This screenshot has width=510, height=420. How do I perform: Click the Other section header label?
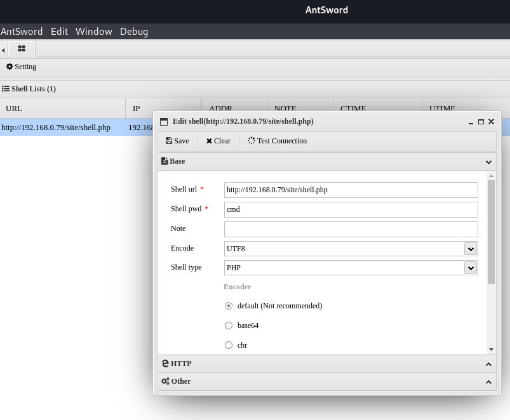(181, 381)
